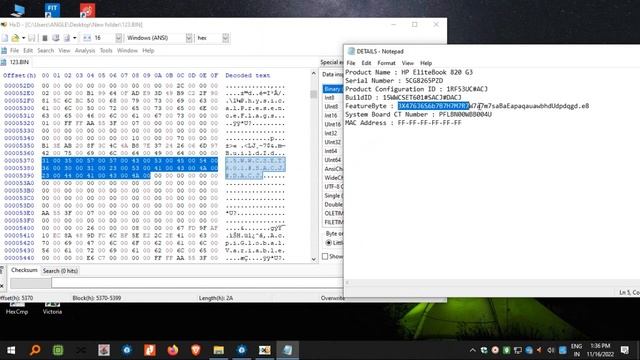Click the System Board CT Number line
The image size is (640, 360).
coord(418,114)
